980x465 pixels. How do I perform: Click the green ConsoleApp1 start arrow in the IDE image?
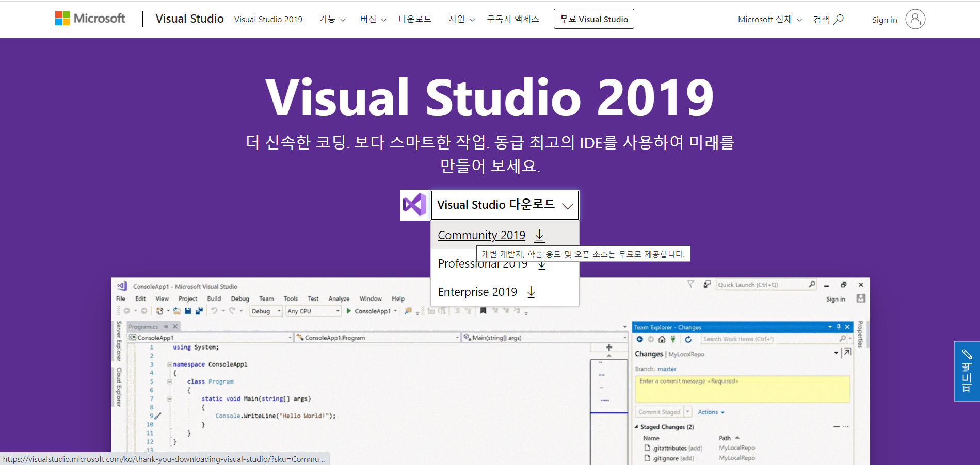coord(349,311)
